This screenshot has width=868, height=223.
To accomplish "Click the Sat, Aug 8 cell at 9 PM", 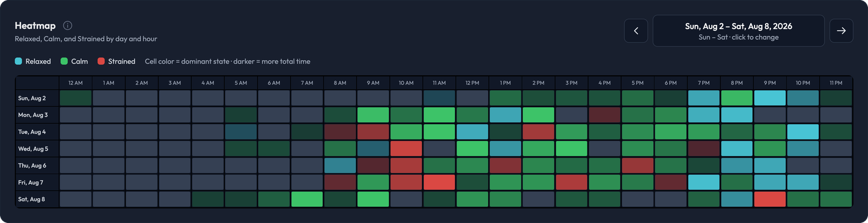I will click(770, 199).
